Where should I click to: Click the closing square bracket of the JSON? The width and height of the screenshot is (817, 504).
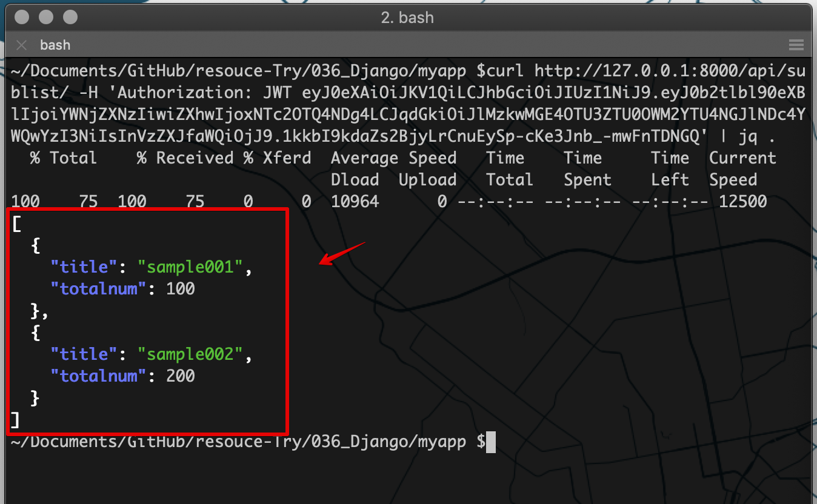click(16, 419)
